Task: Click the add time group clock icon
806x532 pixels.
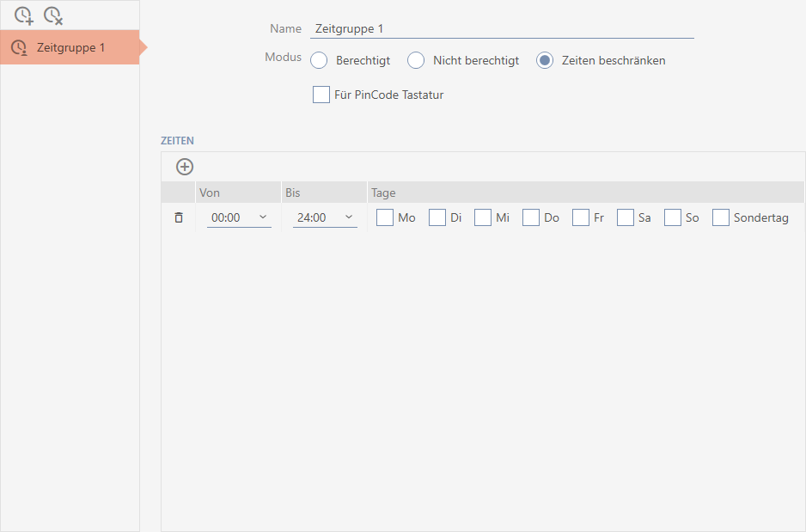Action: pos(23,15)
